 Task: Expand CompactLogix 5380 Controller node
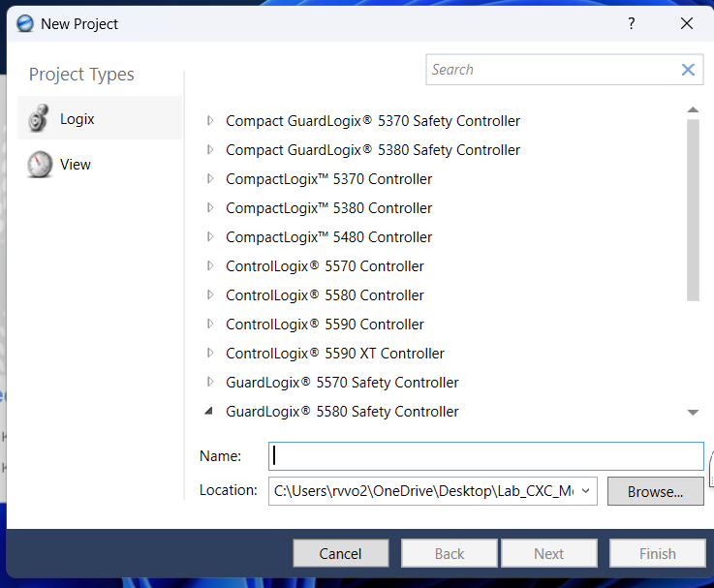click(210, 208)
